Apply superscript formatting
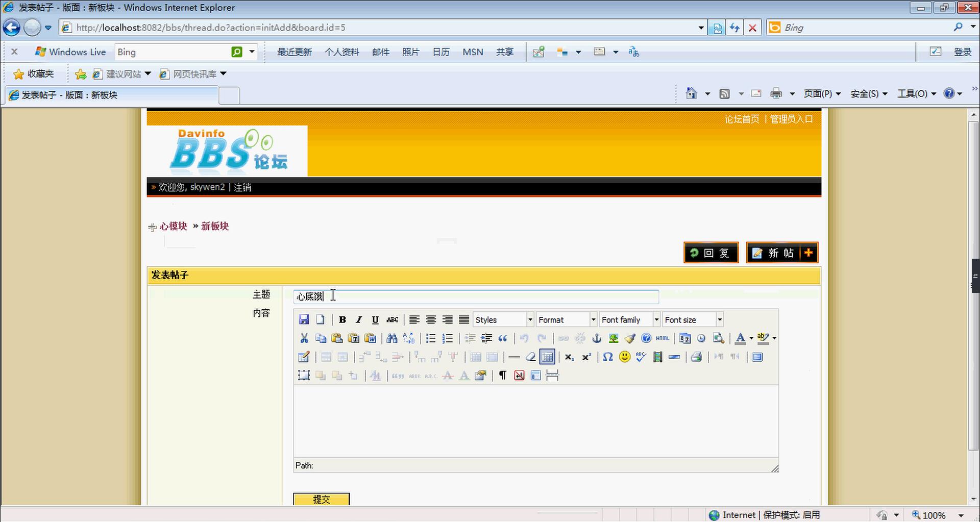 586,357
